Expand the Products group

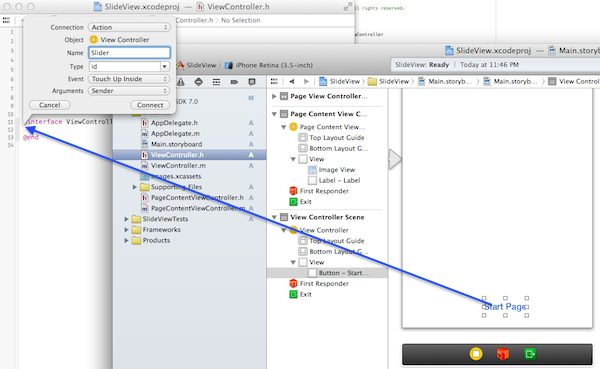pos(126,240)
